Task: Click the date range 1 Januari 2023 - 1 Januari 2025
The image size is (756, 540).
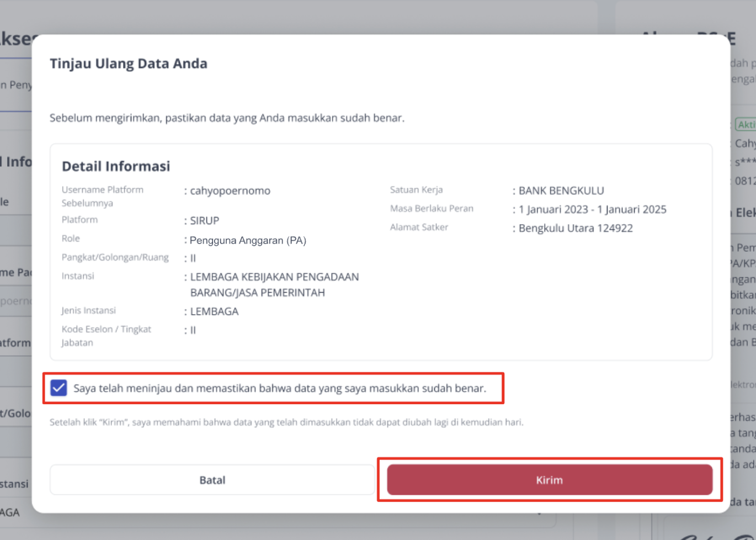Action: (592, 209)
